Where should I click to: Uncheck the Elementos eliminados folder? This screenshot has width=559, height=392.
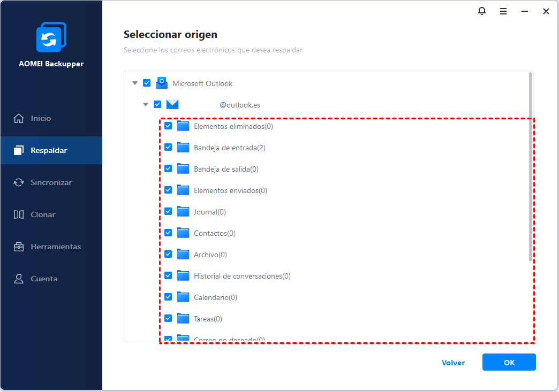(169, 125)
